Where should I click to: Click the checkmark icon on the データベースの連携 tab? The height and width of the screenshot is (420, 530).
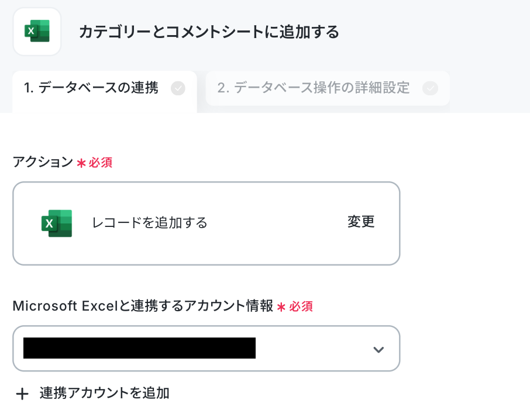point(178,88)
